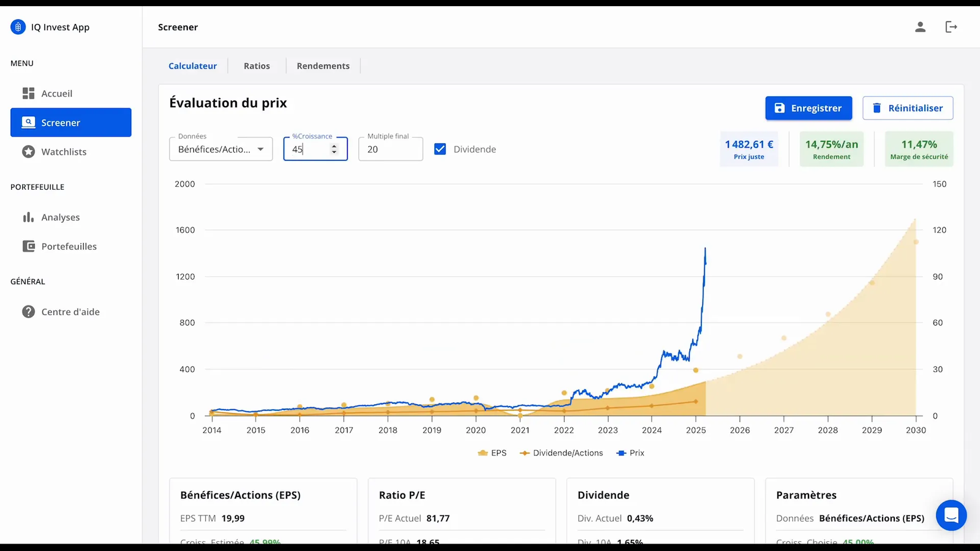Click the Analyses bar chart icon
This screenshot has height=551, width=980.
coord(28,217)
